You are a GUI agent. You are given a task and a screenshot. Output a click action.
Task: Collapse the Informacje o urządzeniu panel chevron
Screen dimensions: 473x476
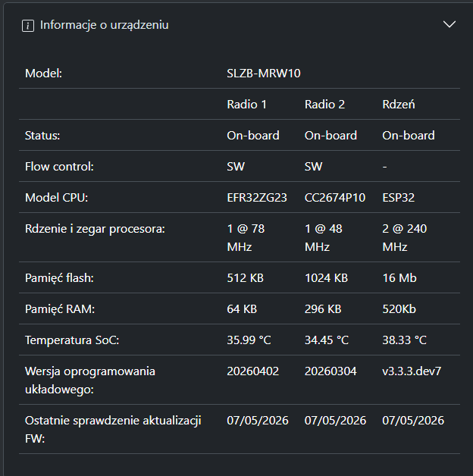tap(450, 24)
